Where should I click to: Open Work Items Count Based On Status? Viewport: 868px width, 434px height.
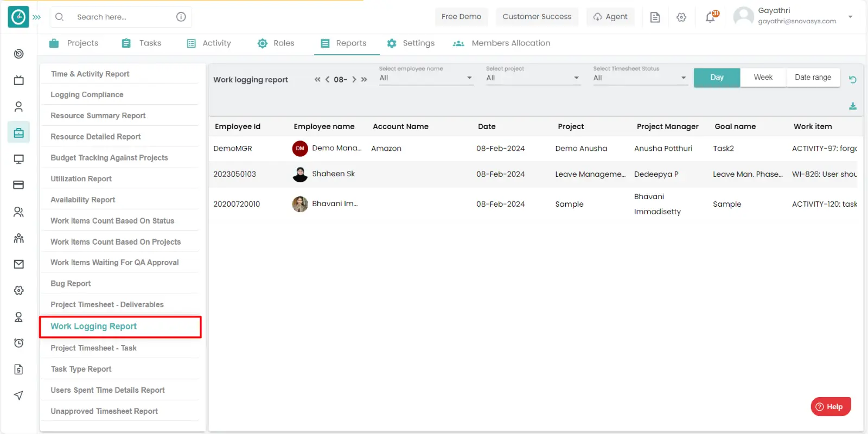(112, 221)
